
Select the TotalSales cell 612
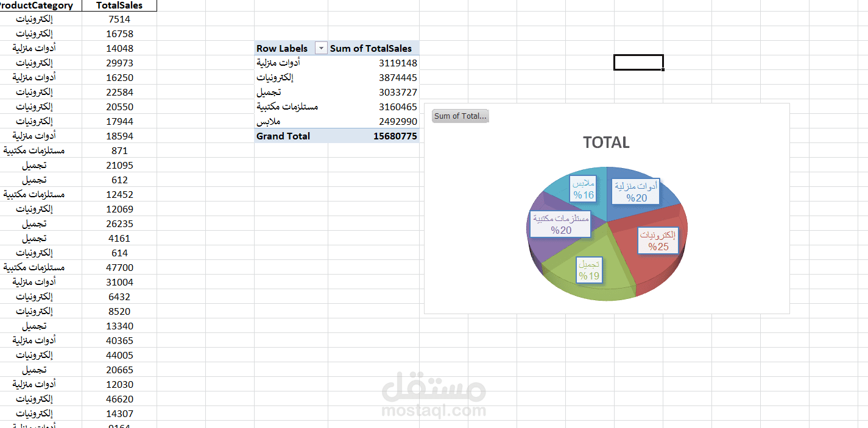(x=119, y=180)
